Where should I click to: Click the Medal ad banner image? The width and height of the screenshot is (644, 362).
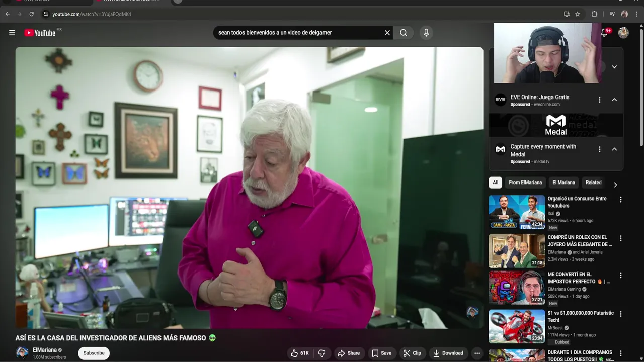(556, 125)
